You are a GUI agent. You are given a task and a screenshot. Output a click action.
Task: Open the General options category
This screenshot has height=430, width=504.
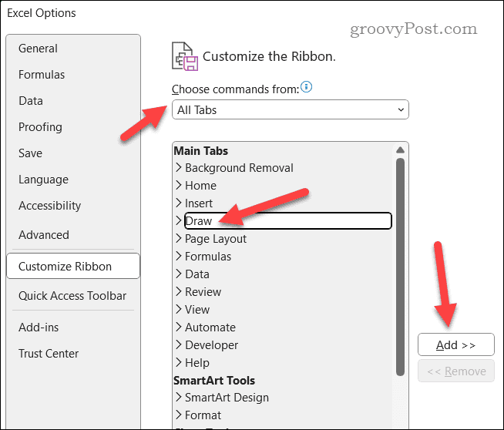[38, 49]
